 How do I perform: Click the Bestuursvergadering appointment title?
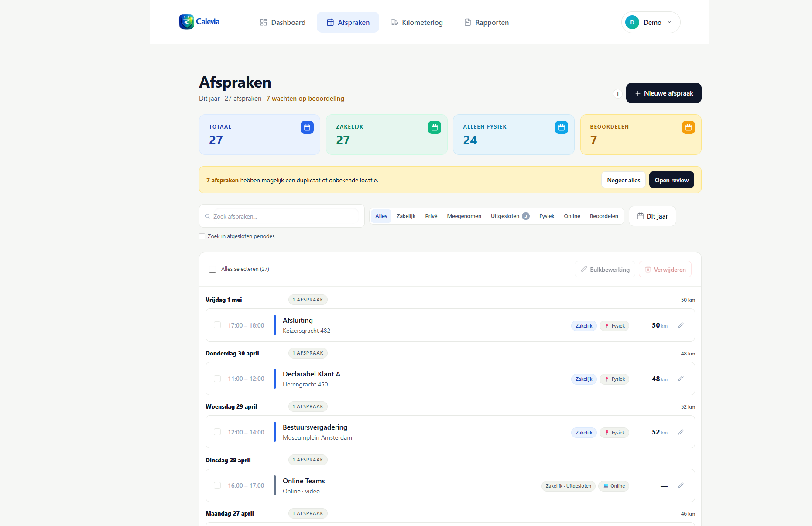[x=315, y=427]
